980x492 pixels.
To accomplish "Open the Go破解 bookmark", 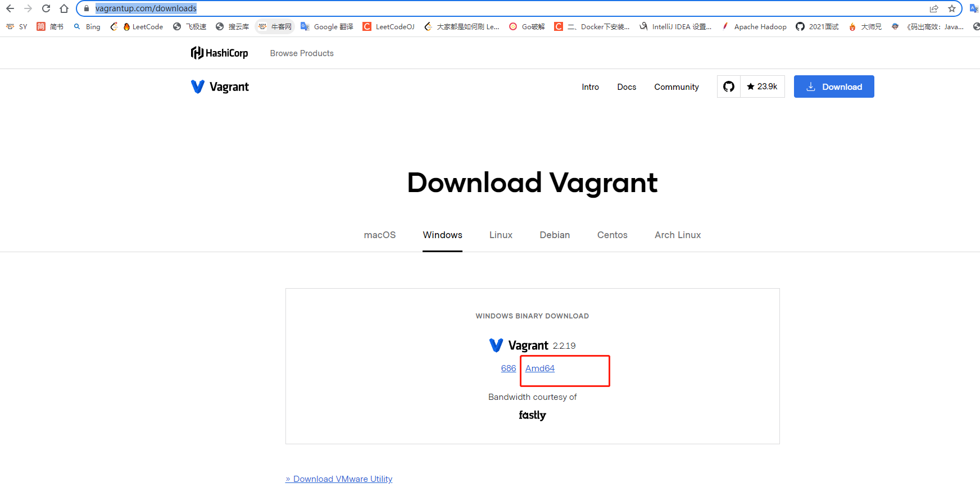I will pyautogui.click(x=527, y=26).
